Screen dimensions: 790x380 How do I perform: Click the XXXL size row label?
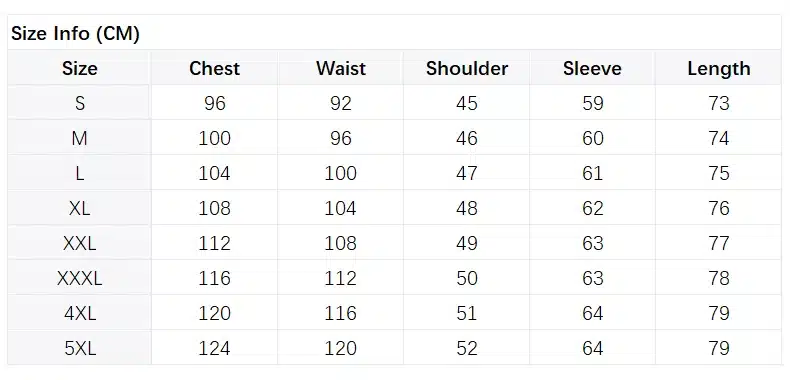point(80,278)
